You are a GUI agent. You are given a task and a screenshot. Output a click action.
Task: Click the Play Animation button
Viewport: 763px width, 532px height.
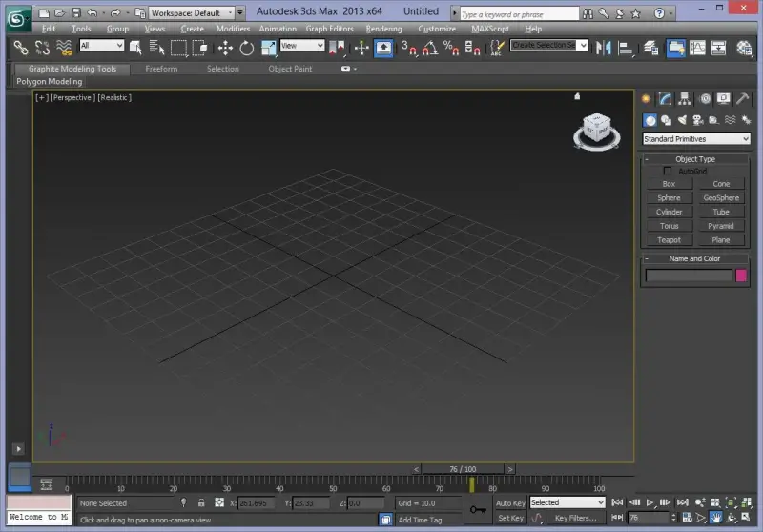point(650,502)
